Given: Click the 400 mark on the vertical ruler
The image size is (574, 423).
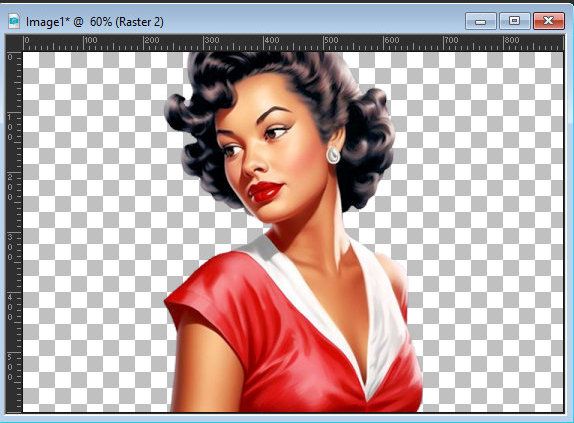Looking at the screenshot, I should pyautogui.click(x=10, y=307).
